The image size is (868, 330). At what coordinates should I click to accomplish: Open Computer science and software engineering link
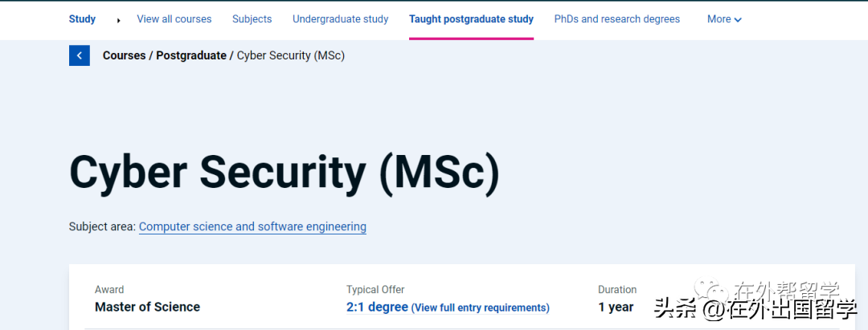252,226
